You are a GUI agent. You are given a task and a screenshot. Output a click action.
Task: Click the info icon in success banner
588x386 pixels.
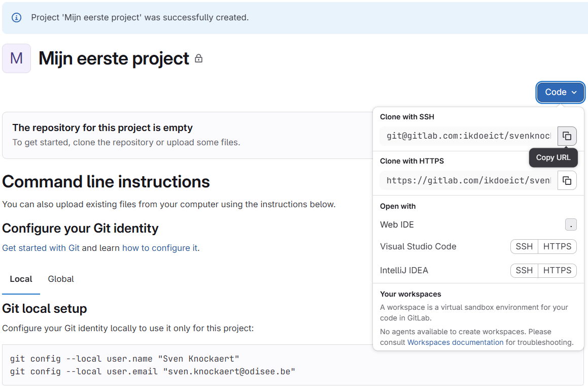pos(17,17)
